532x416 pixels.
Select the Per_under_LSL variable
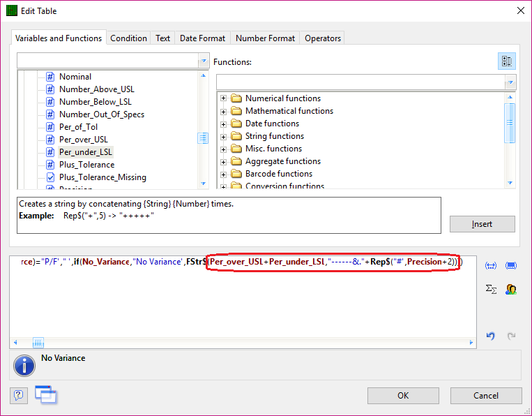[x=86, y=152]
